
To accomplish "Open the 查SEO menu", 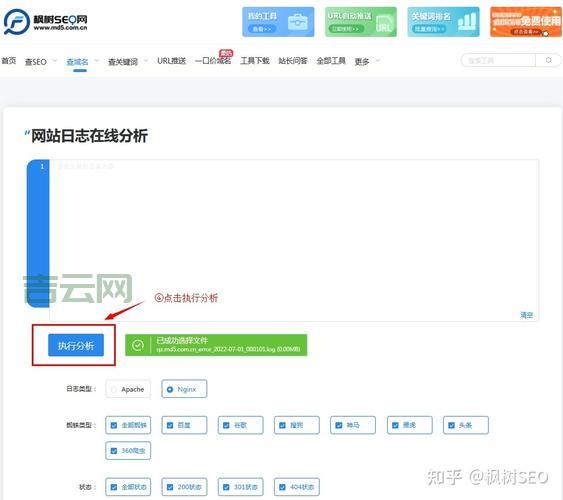I will 36,62.
